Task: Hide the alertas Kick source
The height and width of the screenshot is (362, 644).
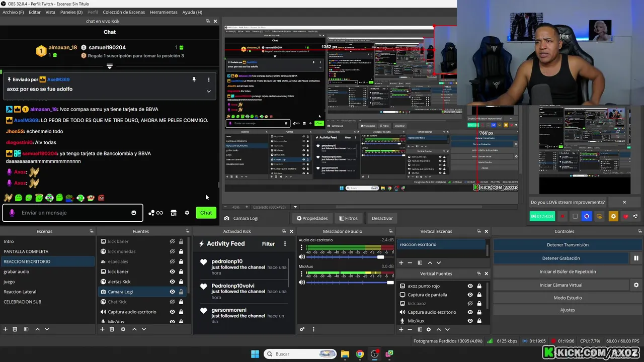Action: click(x=173, y=282)
